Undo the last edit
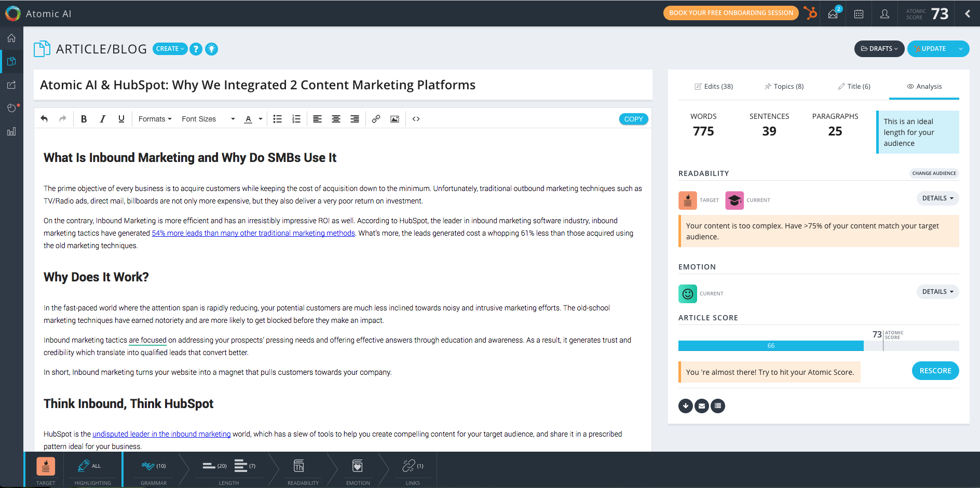This screenshot has width=980, height=488. click(x=44, y=119)
